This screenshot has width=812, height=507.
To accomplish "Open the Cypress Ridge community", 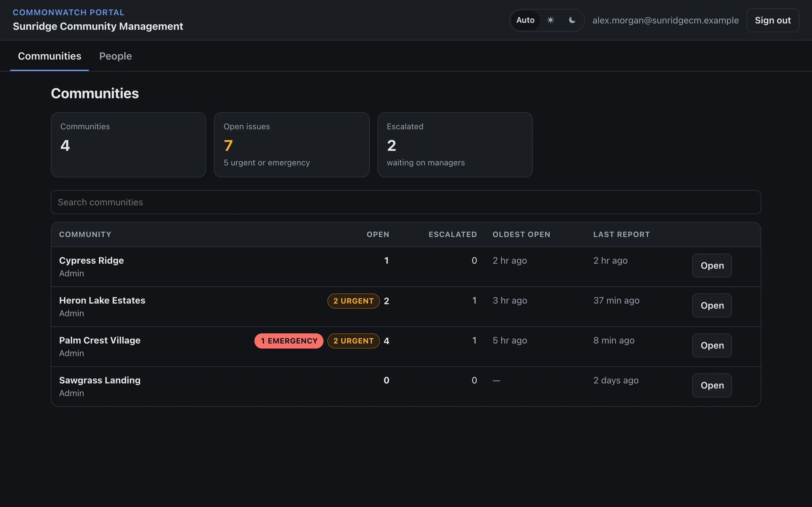I will [712, 266].
